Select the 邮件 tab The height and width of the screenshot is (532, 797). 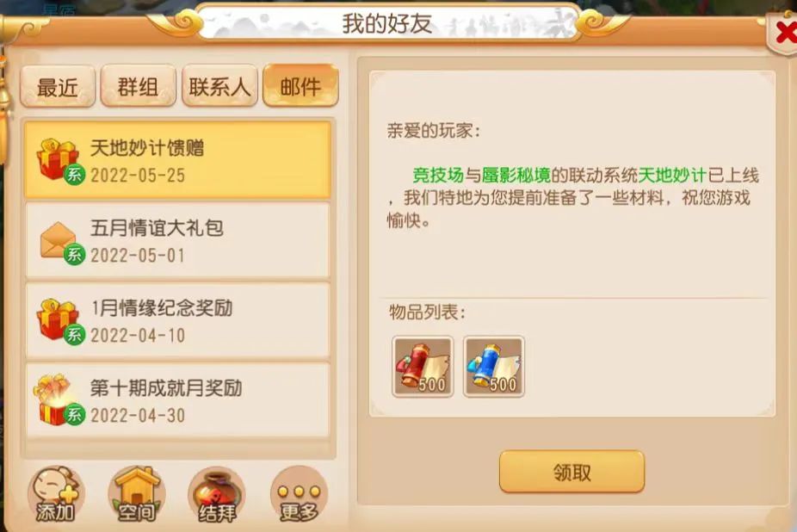pyautogui.click(x=300, y=86)
